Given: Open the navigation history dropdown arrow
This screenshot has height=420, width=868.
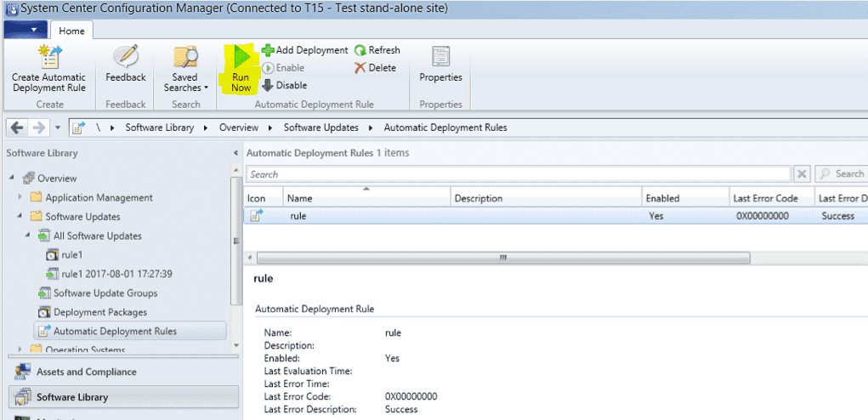Looking at the screenshot, I should tap(58, 128).
